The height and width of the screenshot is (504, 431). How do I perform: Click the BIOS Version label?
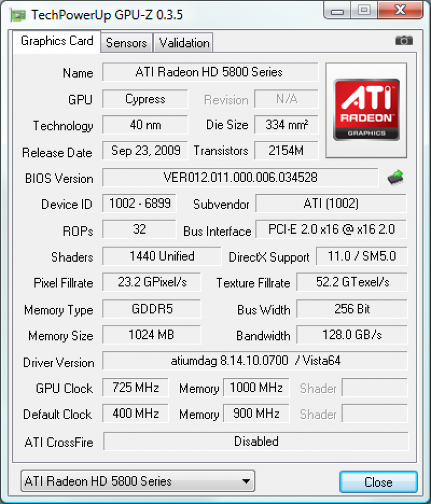coord(59,178)
